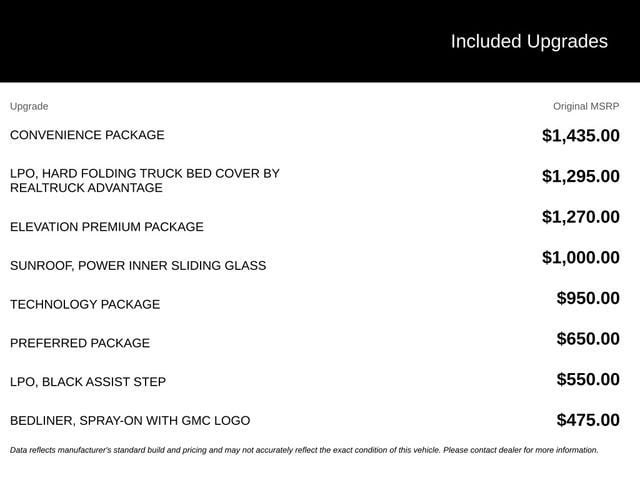Select the Upgrade column header
Image resolution: width=640 pixels, height=480 pixels.
[29, 107]
